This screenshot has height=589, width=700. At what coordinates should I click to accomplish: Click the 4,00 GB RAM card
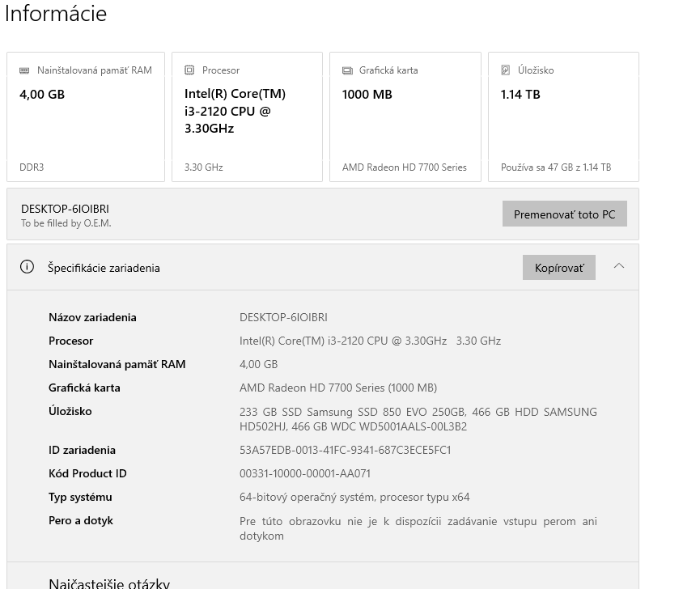(85, 116)
